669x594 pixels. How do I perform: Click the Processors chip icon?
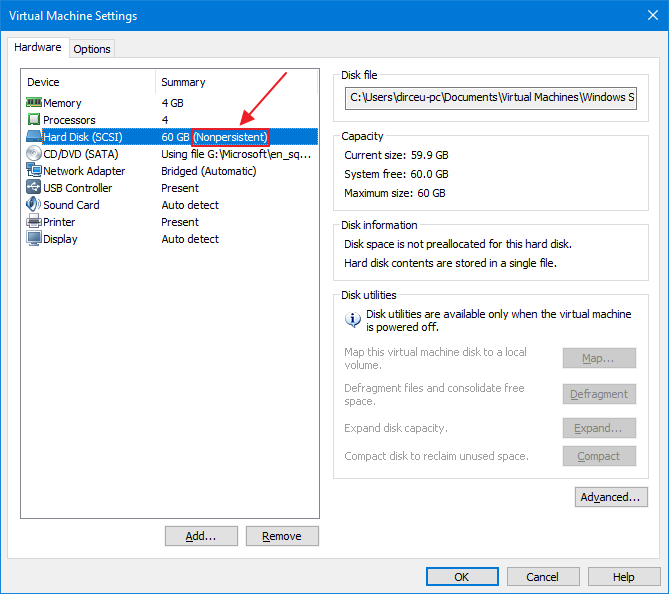point(34,119)
